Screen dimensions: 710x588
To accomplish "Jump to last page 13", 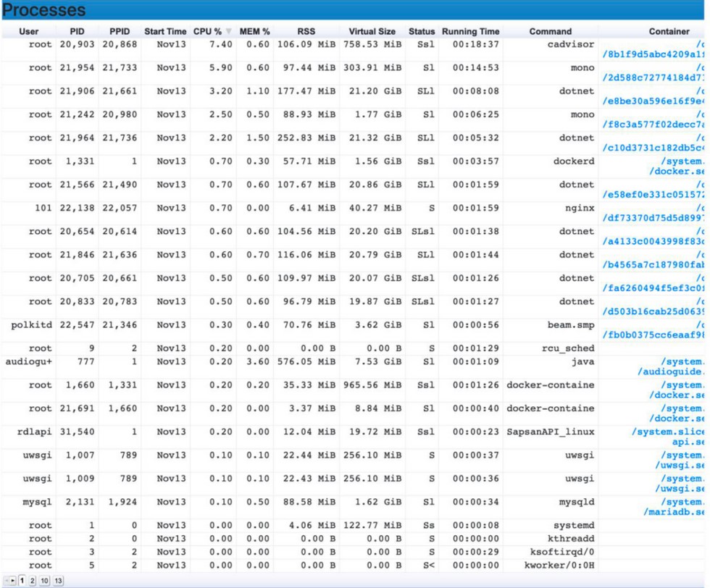I will (x=59, y=580).
